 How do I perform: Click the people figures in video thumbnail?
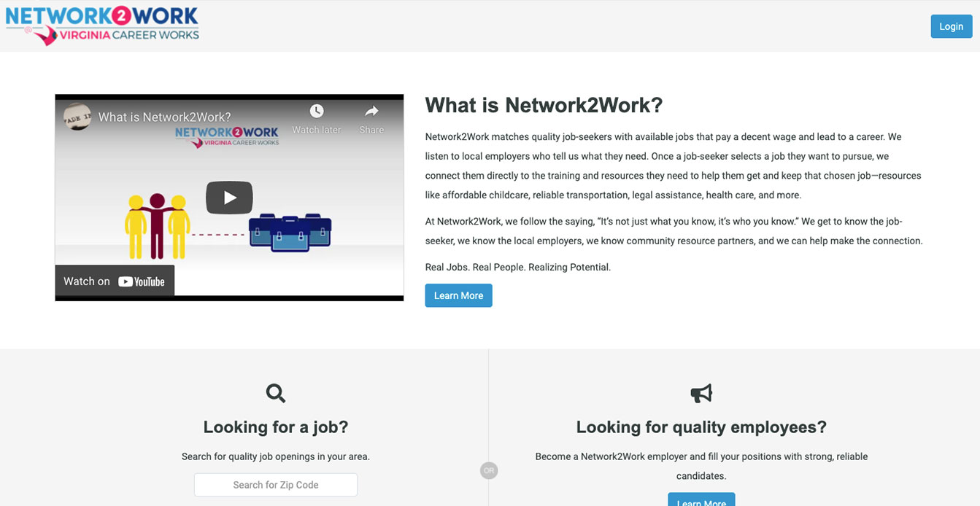click(x=157, y=225)
